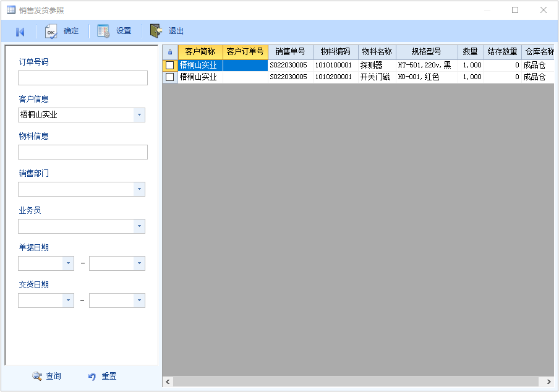Sort by 数量 column header
The height and width of the screenshot is (392, 559).
[471, 52]
